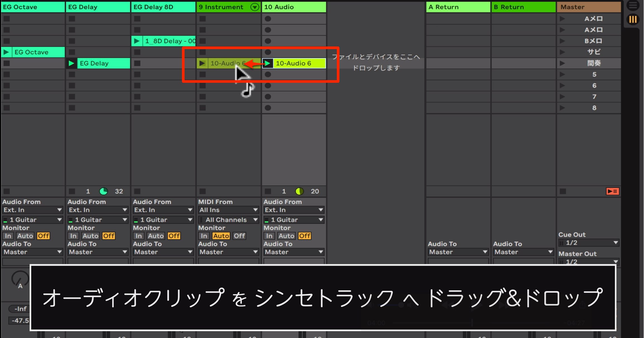This screenshot has height=338, width=644.
Task: Click the first empty slot in EG Octave track
Action: tap(7, 19)
